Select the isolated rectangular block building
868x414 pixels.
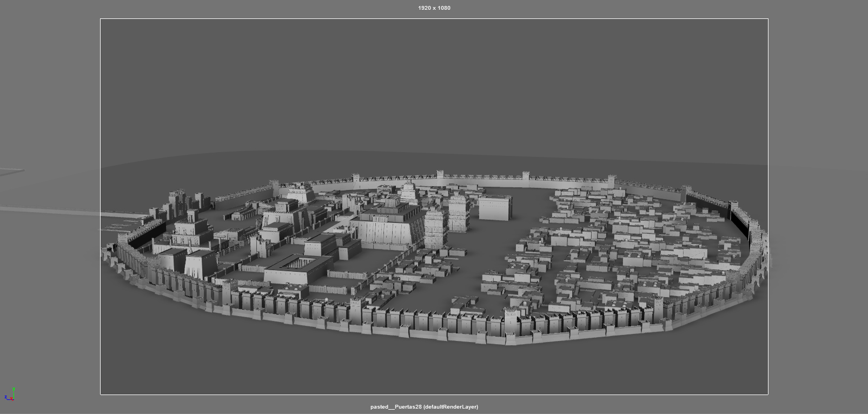495,208
